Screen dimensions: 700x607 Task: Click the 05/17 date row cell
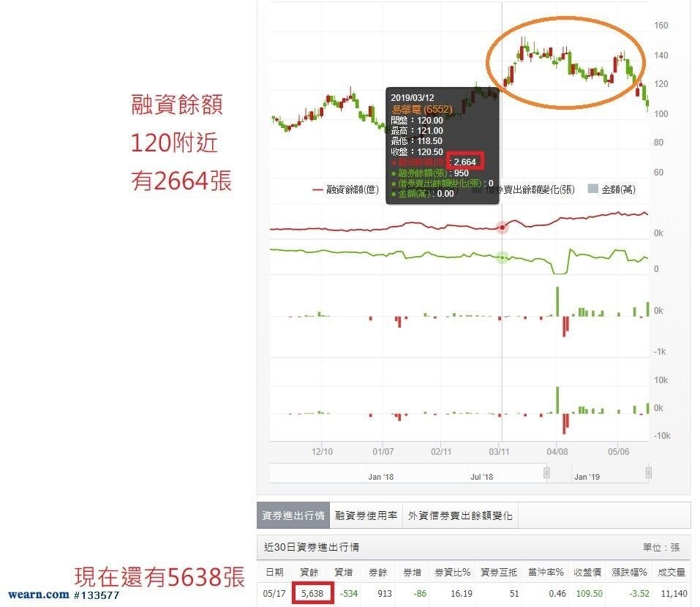click(x=274, y=594)
